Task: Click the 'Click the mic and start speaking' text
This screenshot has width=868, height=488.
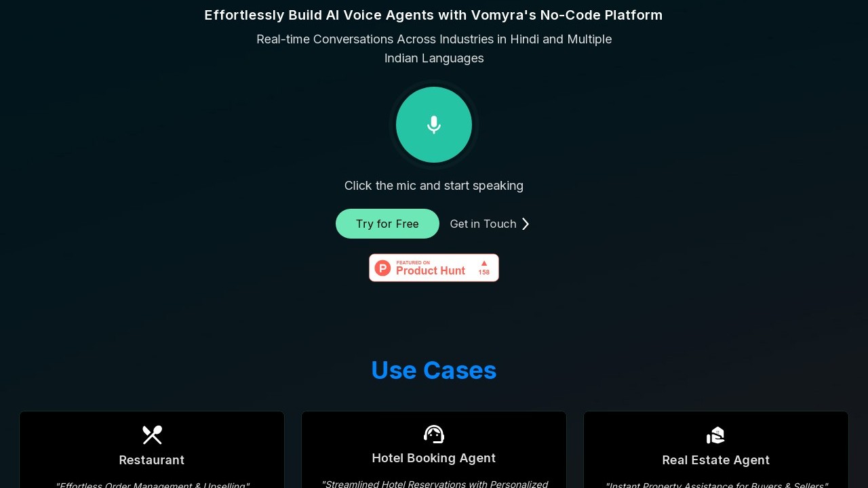Action: click(434, 186)
